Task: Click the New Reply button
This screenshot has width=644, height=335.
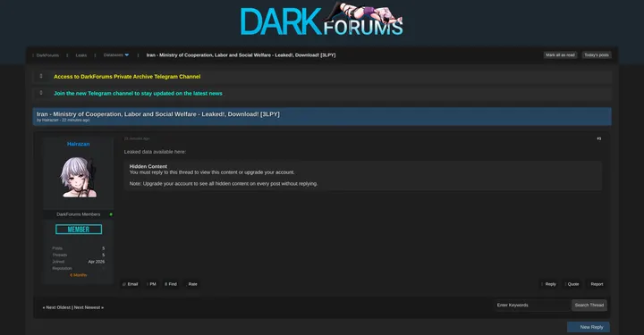Action: tap(589, 327)
